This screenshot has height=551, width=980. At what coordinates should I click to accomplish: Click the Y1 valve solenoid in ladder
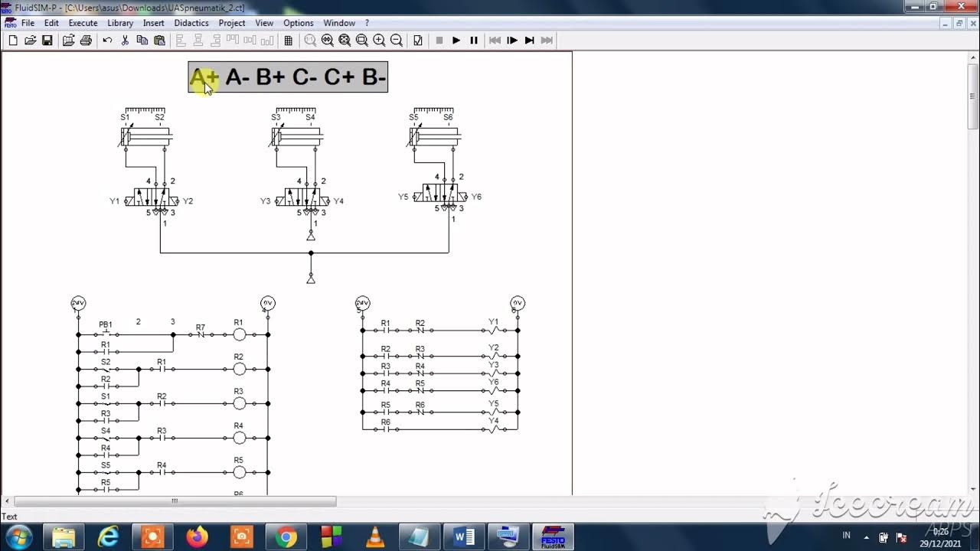click(494, 331)
